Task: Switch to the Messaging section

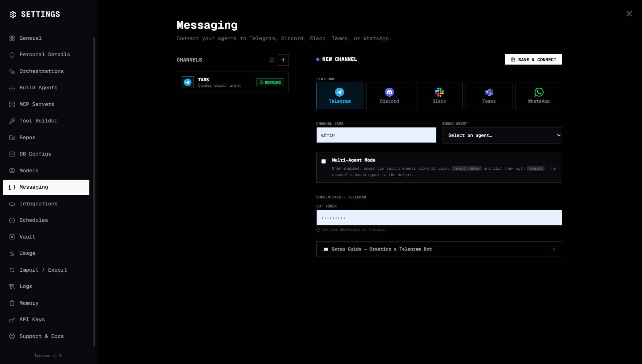Action: (x=46, y=187)
